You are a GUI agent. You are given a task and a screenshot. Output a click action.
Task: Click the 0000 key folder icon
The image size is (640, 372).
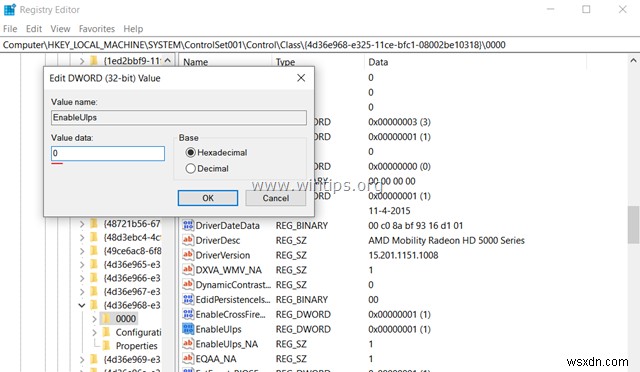point(106,319)
